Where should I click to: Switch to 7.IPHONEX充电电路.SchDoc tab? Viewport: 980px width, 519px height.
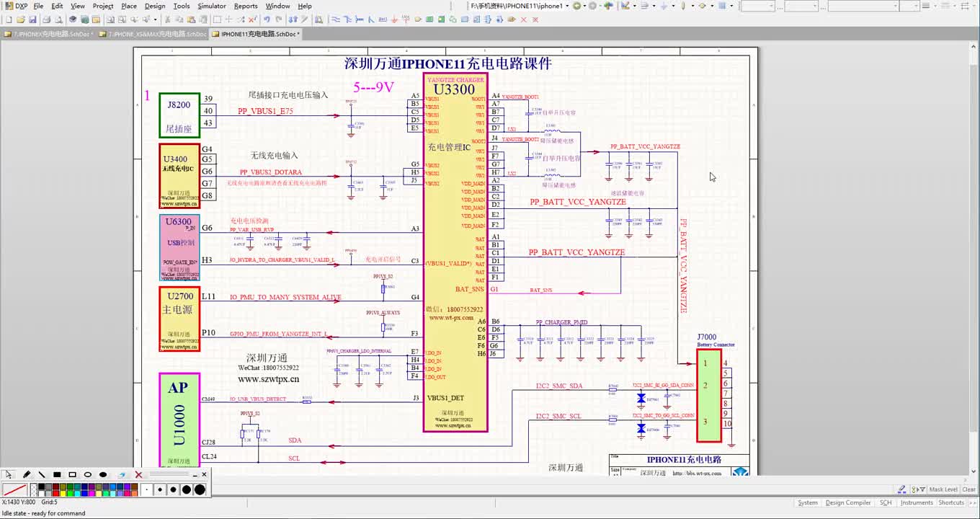tap(49, 34)
